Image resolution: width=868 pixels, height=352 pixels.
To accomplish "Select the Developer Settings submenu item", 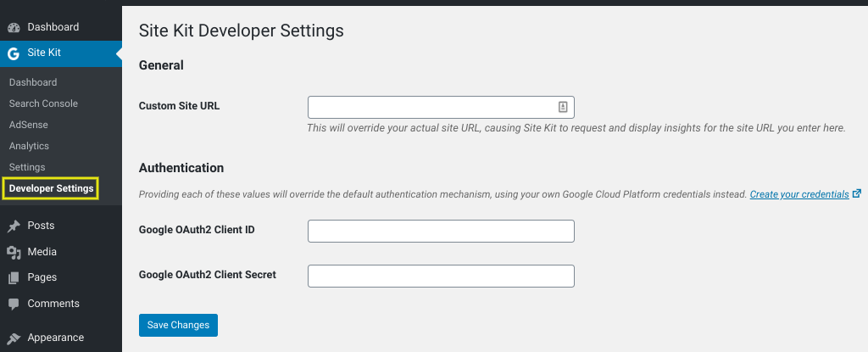I will point(51,188).
